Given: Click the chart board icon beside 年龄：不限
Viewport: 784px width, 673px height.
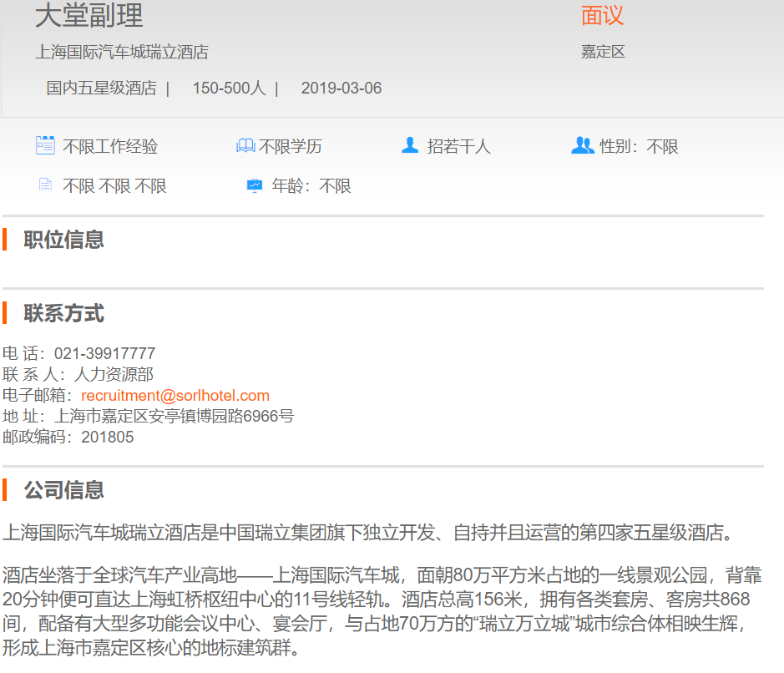Looking at the screenshot, I should click(x=255, y=185).
